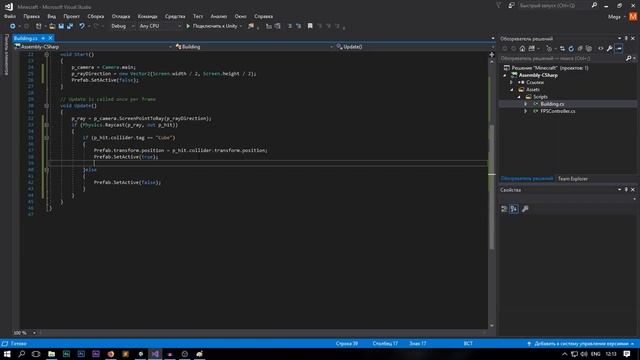Screen dimensions: 640x360
Task: Click the Save file toolbar icon
Action: pyautogui.click(x=61, y=26)
